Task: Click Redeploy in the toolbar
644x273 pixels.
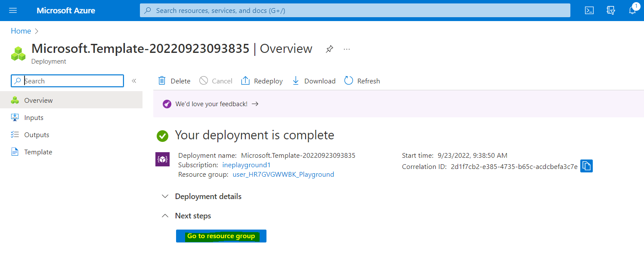Action: coord(262,81)
